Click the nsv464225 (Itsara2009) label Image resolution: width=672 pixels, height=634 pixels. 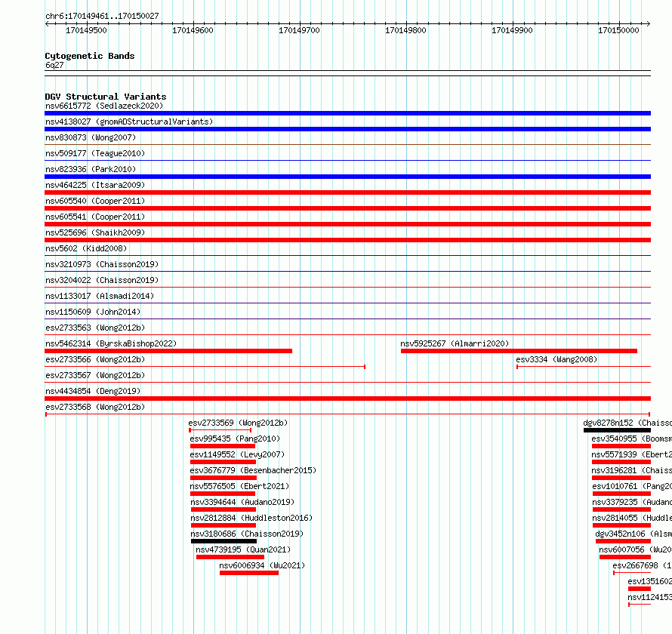tap(95, 185)
